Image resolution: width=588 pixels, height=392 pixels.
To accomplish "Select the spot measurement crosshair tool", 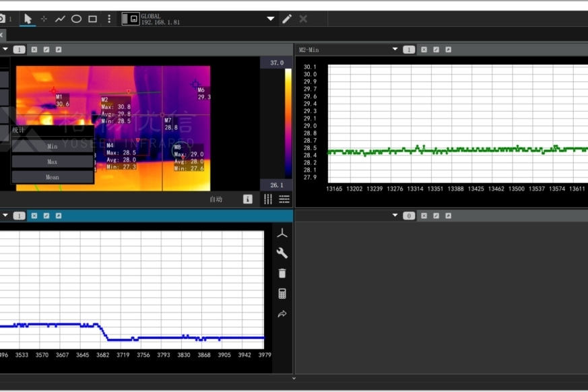I will click(x=44, y=19).
